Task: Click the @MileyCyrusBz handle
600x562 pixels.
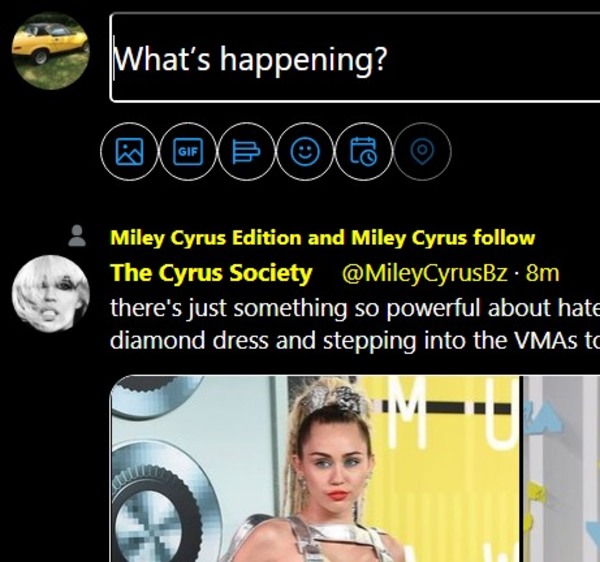Action: (x=426, y=273)
